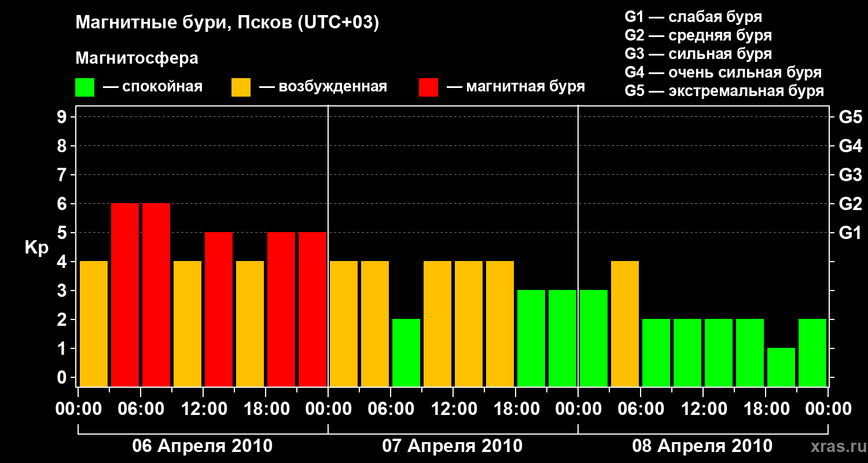The width and height of the screenshot is (868, 463).
Task: Click the '— спокойная' legend label
Action: 153,87
